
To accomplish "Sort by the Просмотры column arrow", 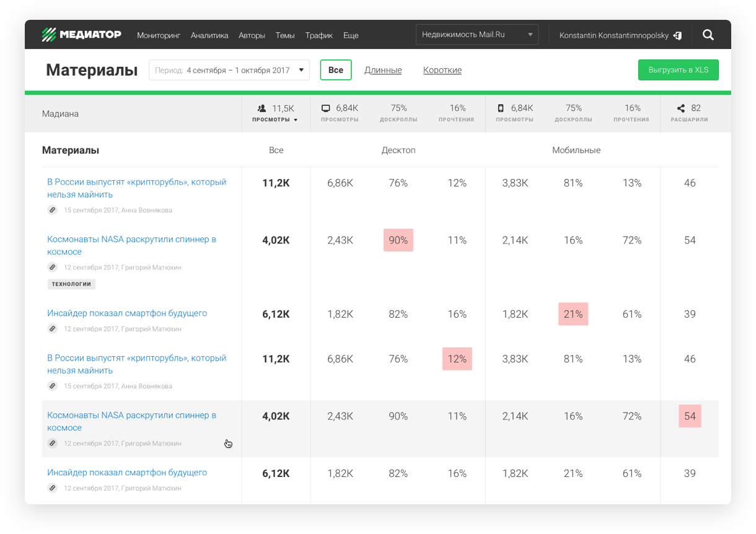I will (296, 120).
